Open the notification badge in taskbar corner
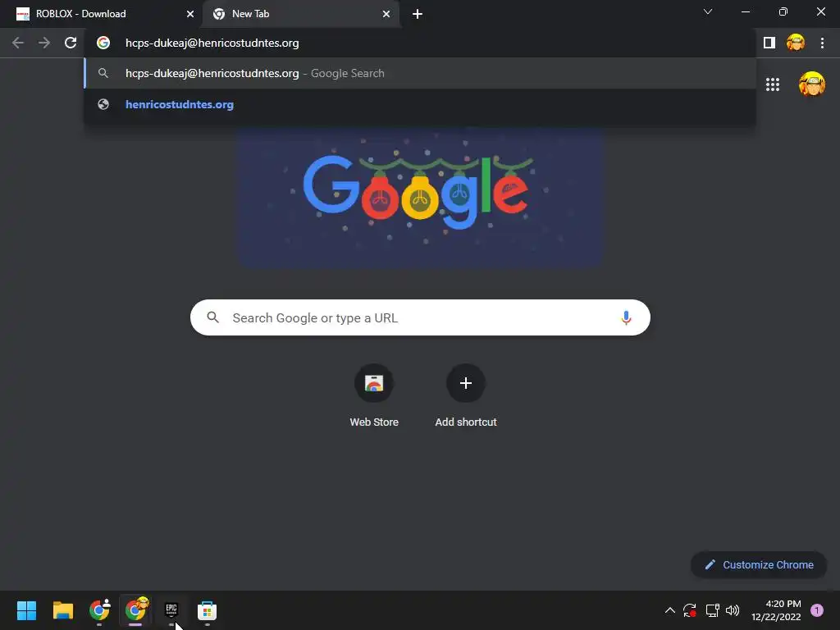The image size is (840, 630). [x=817, y=610]
